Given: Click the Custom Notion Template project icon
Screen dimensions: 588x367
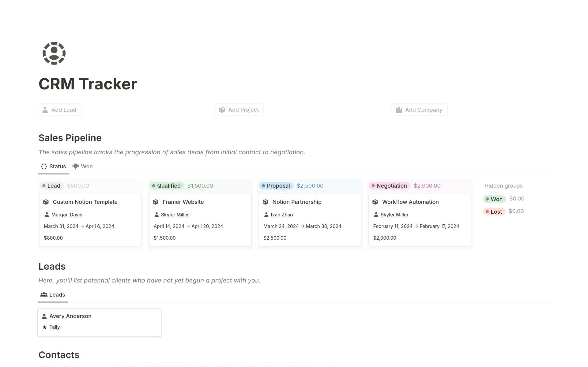Looking at the screenshot, I should point(47,202).
